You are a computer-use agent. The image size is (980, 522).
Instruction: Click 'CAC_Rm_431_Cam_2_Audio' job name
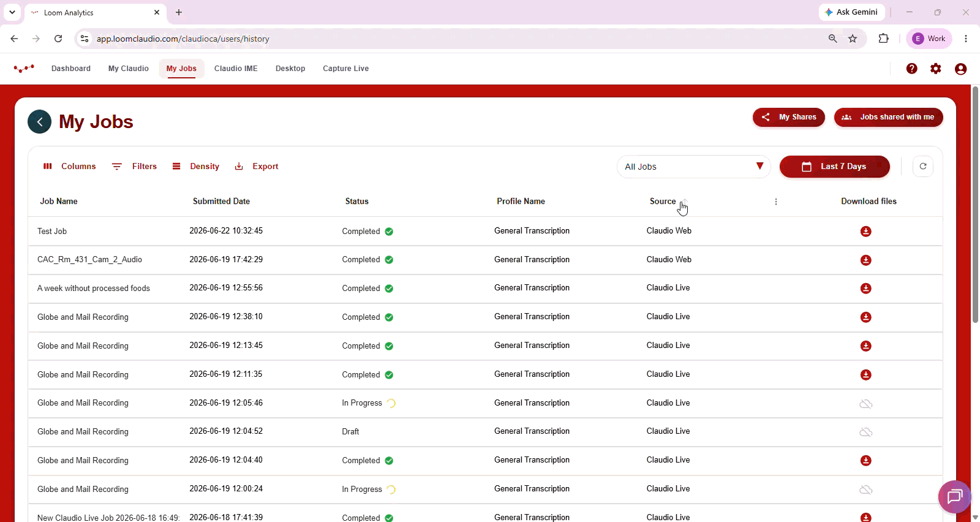(x=89, y=260)
